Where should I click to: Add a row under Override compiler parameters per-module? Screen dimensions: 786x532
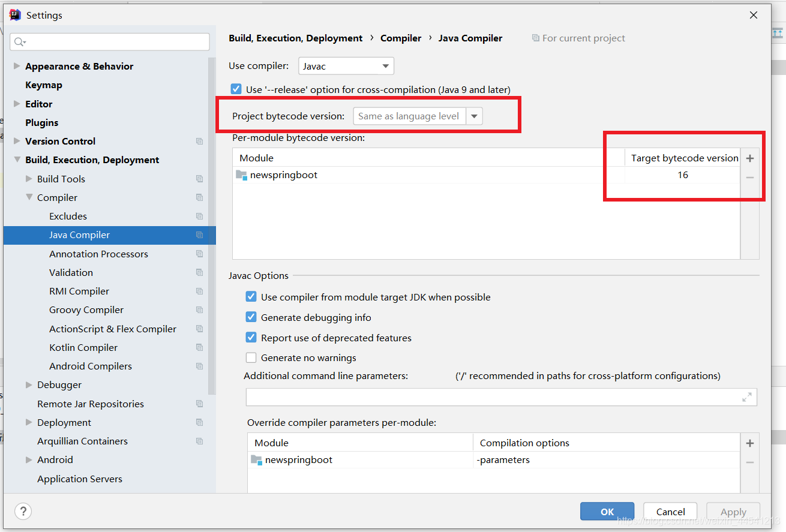(x=750, y=443)
